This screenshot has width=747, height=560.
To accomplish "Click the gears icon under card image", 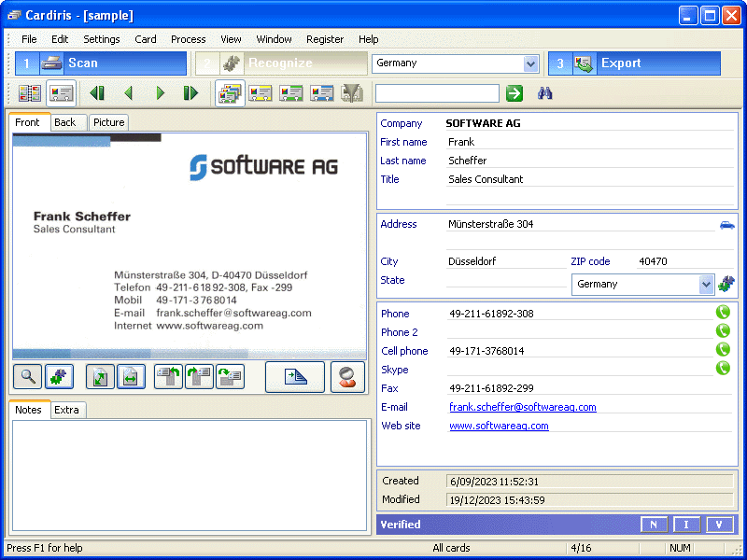I will point(59,377).
